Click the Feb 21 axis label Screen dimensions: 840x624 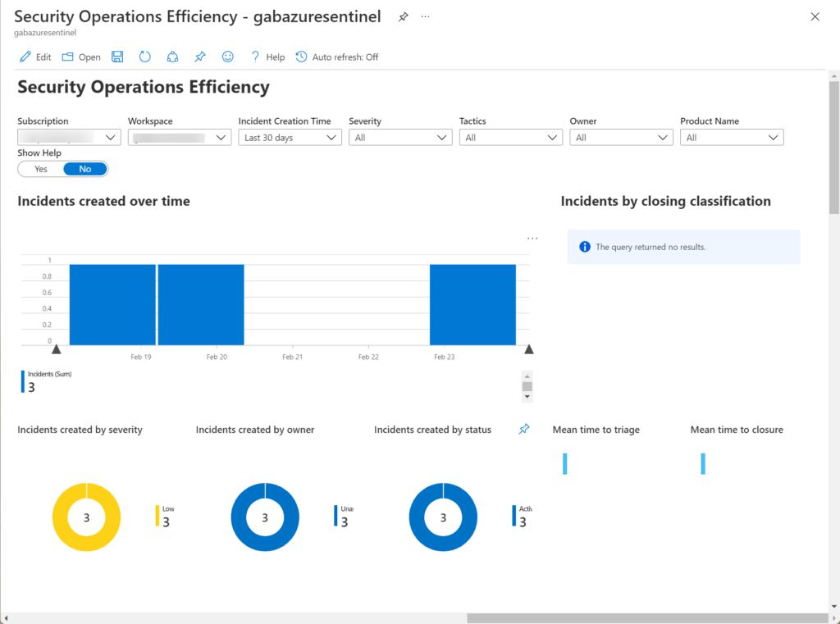click(293, 357)
